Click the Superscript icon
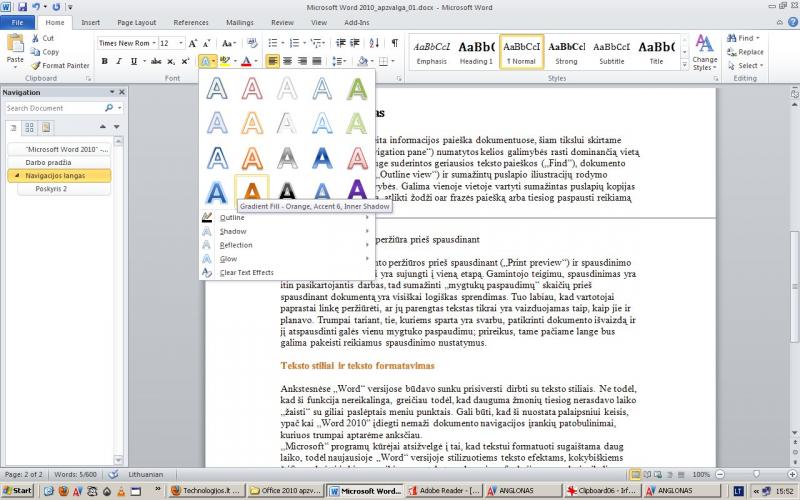The width and height of the screenshot is (800, 500). [x=185, y=61]
